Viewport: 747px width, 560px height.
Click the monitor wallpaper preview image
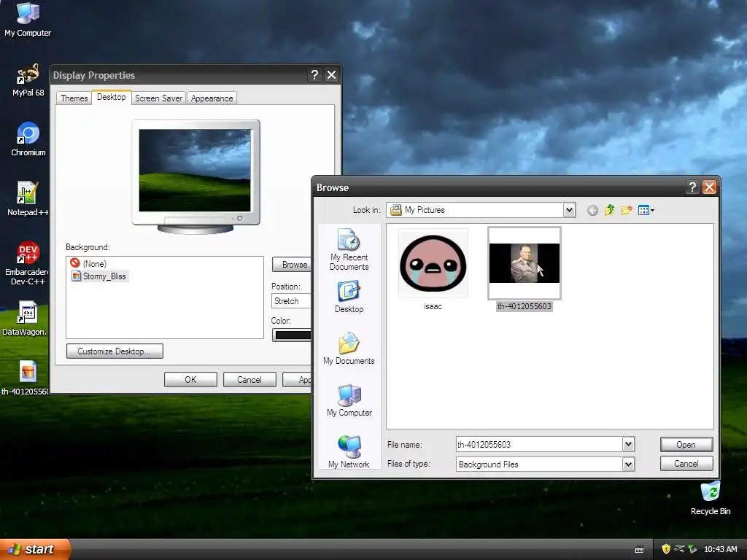pos(195,170)
